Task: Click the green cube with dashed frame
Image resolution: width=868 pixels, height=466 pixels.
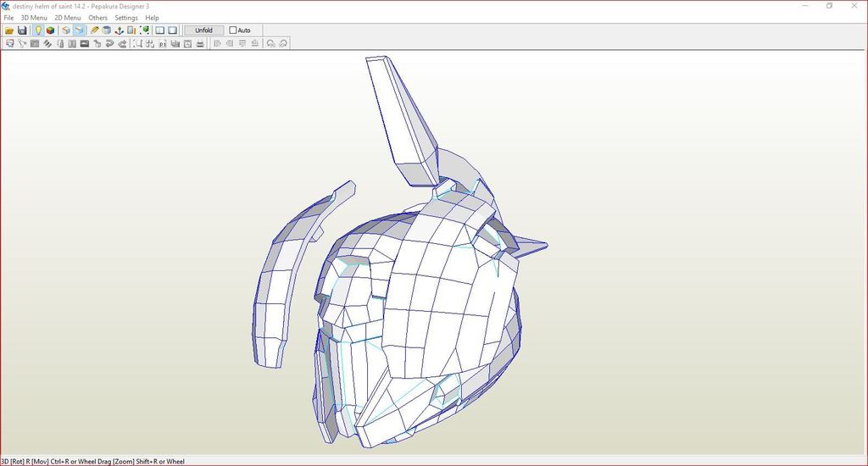Action: pyautogui.click(x=144, y=31)
